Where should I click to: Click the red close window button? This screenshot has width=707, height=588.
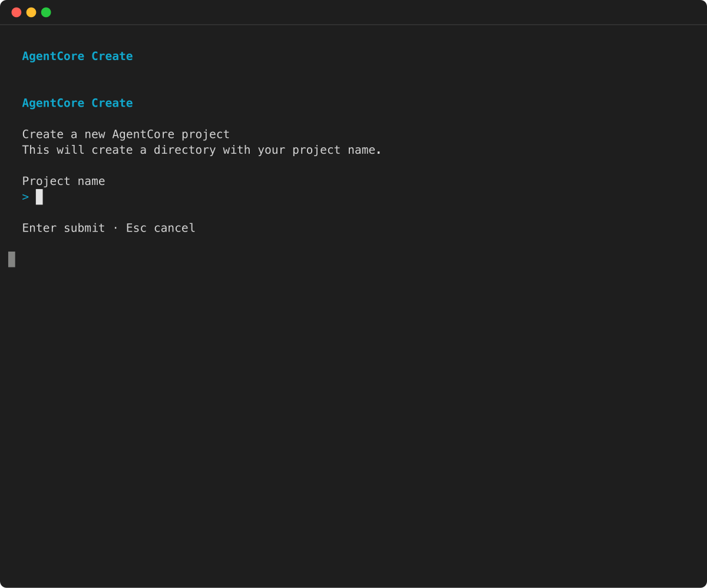click(16, 12)
